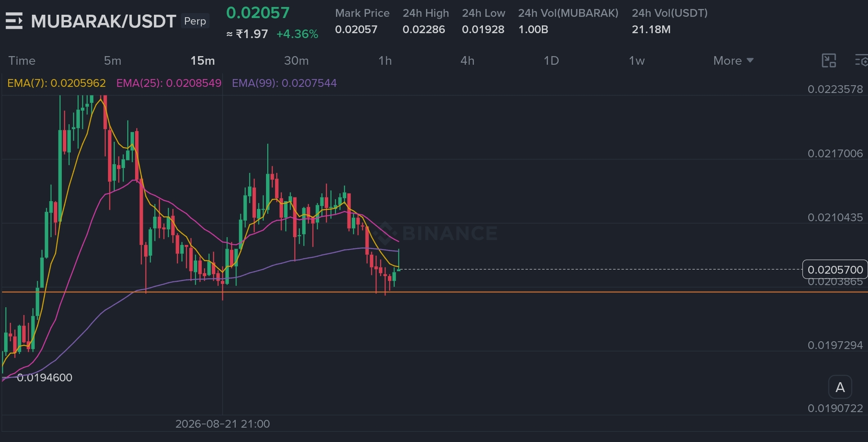Viewport: 868px width, 442px height.
Task: Open the EMA(99) indicator settings
Action: (284, 83)
